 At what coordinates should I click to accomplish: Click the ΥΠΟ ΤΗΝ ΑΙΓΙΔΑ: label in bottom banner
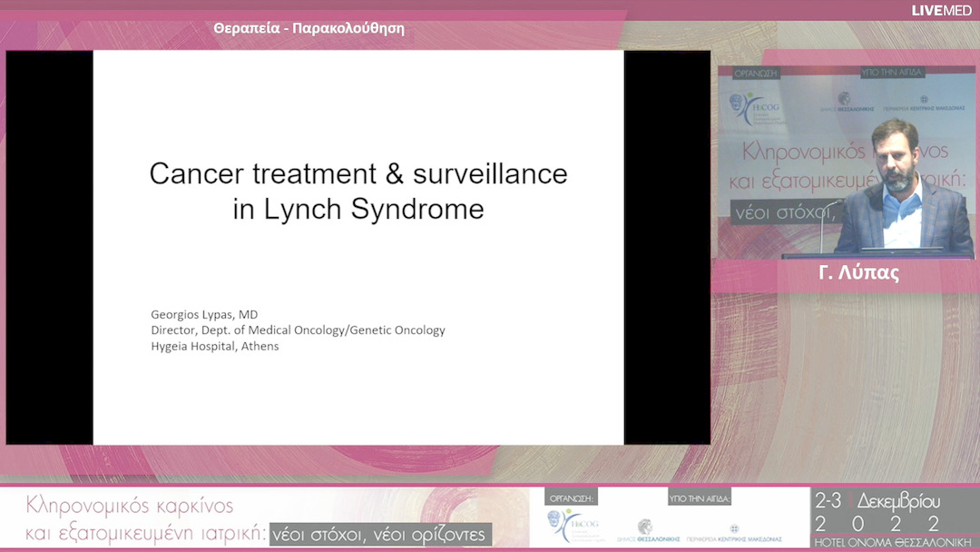pos(700,498)
